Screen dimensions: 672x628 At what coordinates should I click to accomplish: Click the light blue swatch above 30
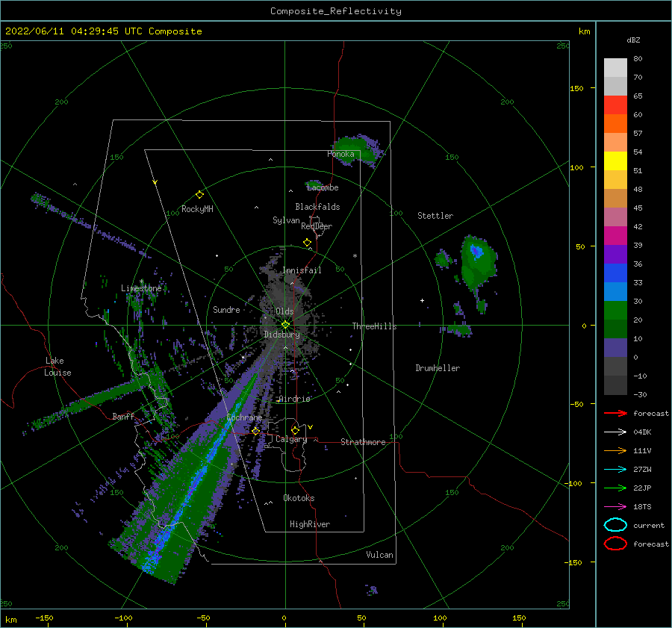[x=615, y=291]
